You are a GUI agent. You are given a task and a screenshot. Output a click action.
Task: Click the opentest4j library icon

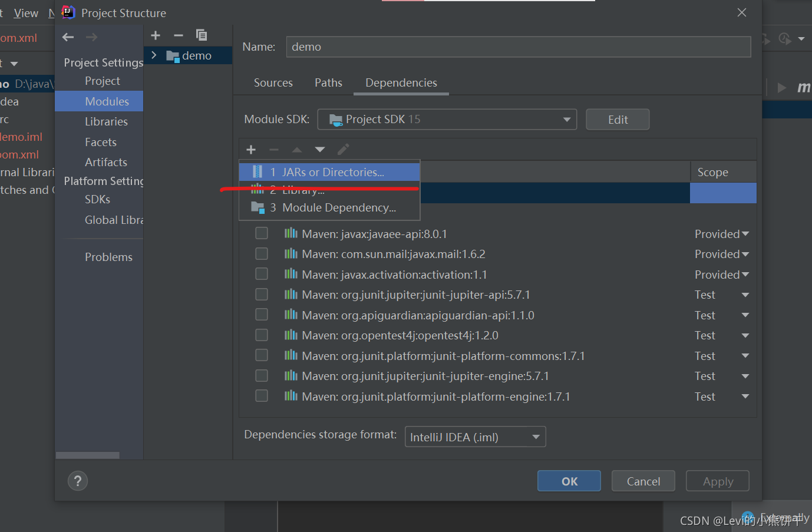coord(291,335)
